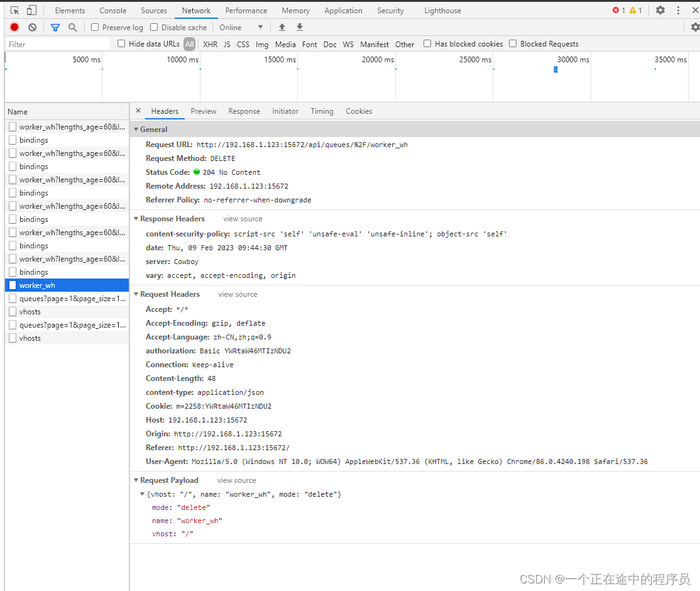Clear the network request log

[32, 28]
